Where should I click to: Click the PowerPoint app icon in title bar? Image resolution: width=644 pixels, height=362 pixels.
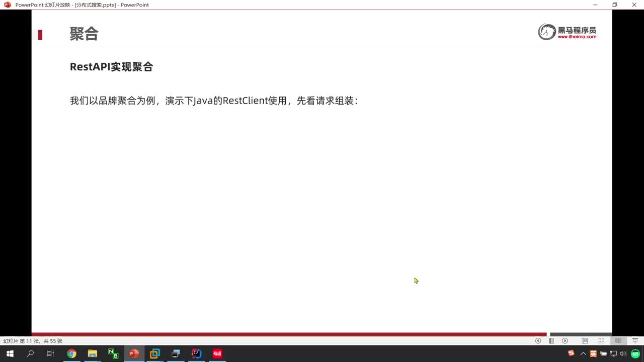(x=7, y=5)
